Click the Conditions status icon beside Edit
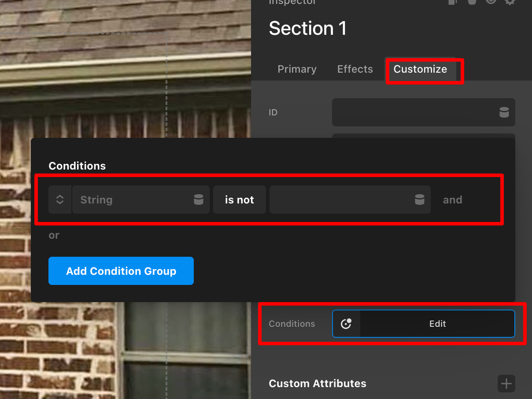The image size is (532, 399). 346,324
